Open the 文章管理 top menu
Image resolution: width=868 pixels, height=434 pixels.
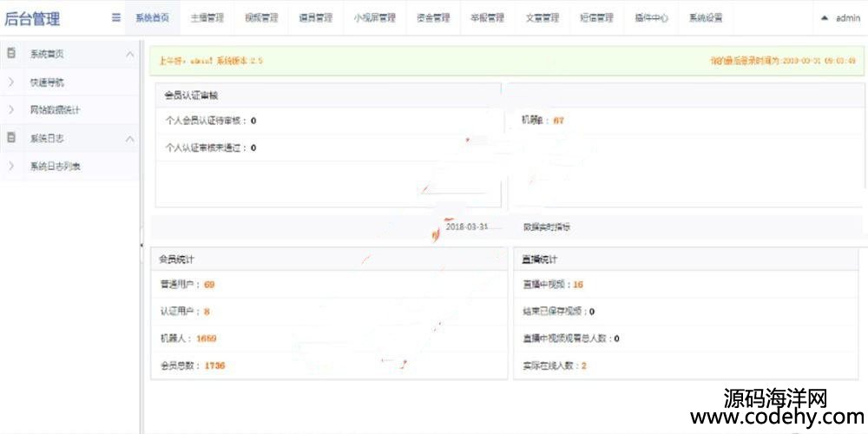click(542, 17)
